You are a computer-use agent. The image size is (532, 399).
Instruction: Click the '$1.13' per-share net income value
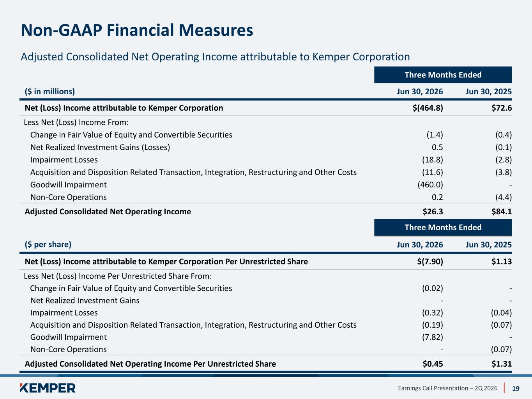[x=502, y=261]
